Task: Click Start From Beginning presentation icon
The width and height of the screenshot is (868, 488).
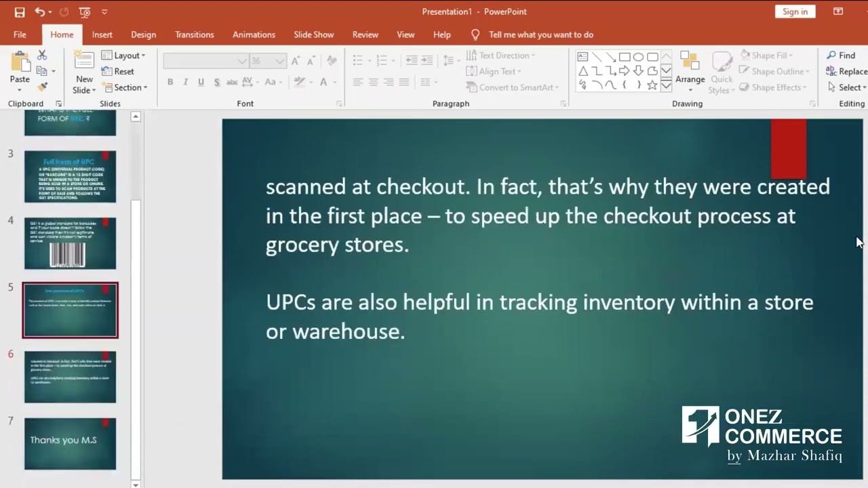Action: [85, 12]
